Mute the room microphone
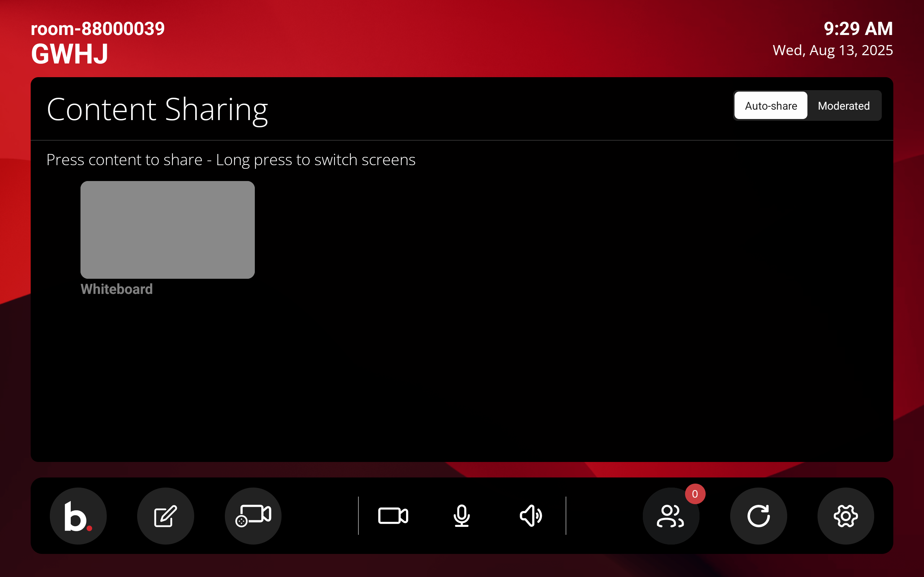This screenshot has height=577, width=924. tap(462, 516)
